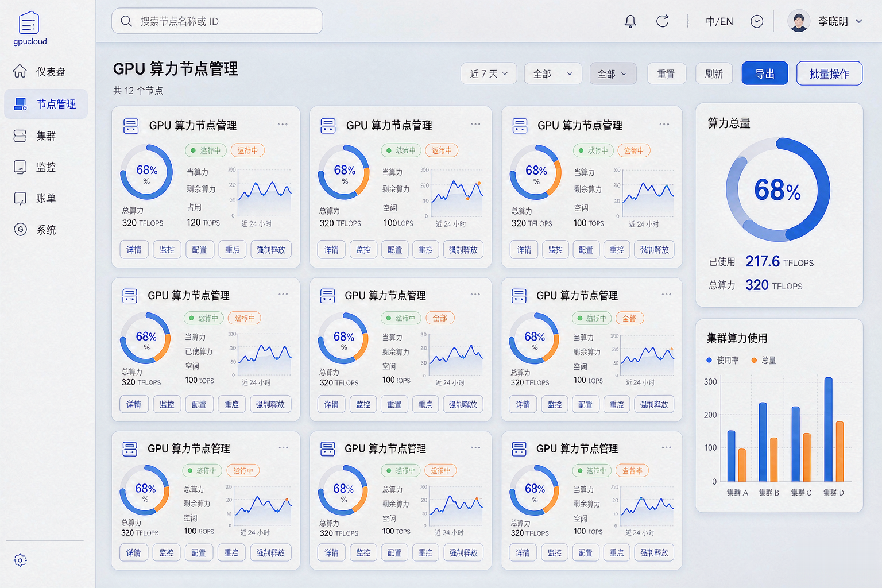Open the 近 7 天 time range dropdown
Screen dimensions: 882x588
(489, 73)
